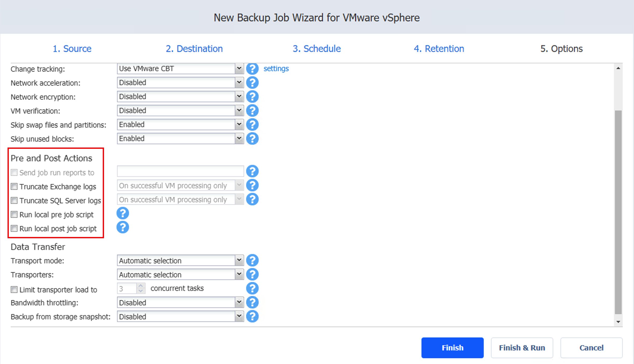
Task: Check Truncate SQL Server logs
Action: (14, 200)
